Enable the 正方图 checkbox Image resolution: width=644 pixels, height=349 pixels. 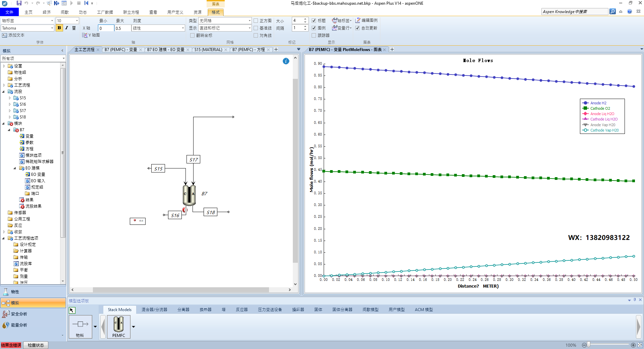tap(256, 21)
